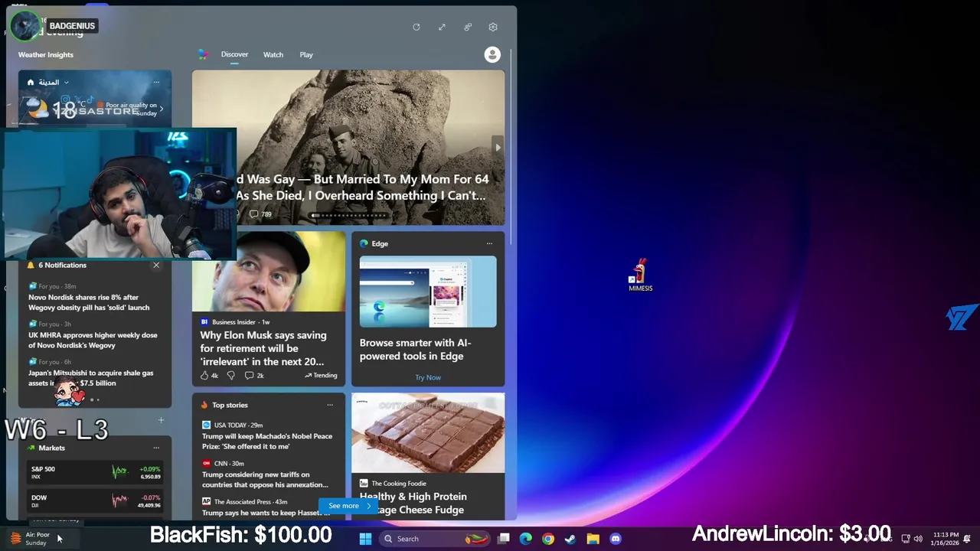This screenshot has height=551, width=980.
Task: Open Task View from taskbar
Action: [504, 539]
